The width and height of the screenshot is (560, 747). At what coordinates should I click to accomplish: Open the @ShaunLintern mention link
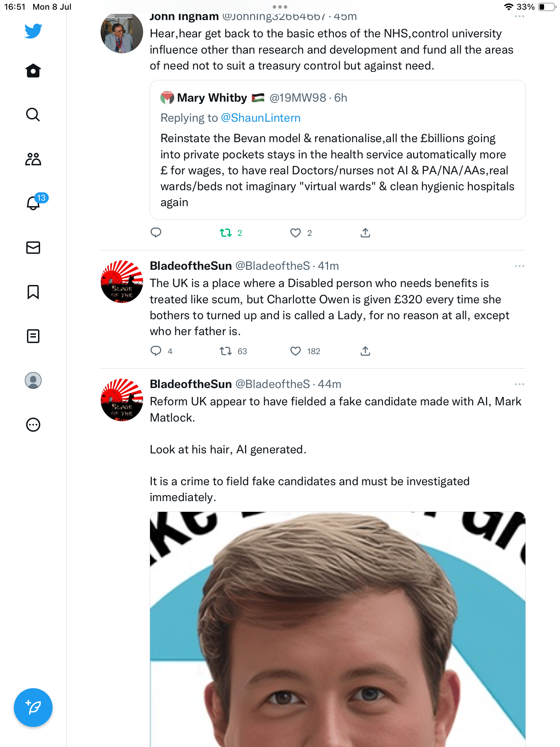(261, 118)
